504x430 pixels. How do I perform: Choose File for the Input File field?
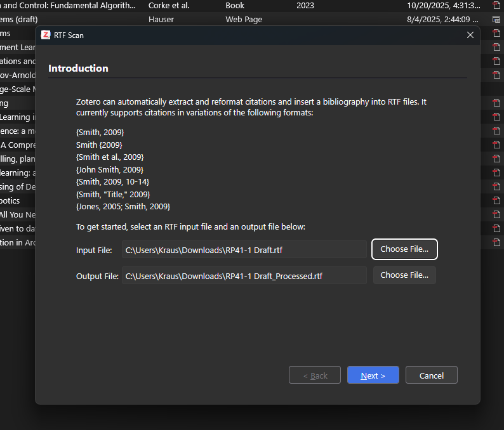click(x=404, y=249)
